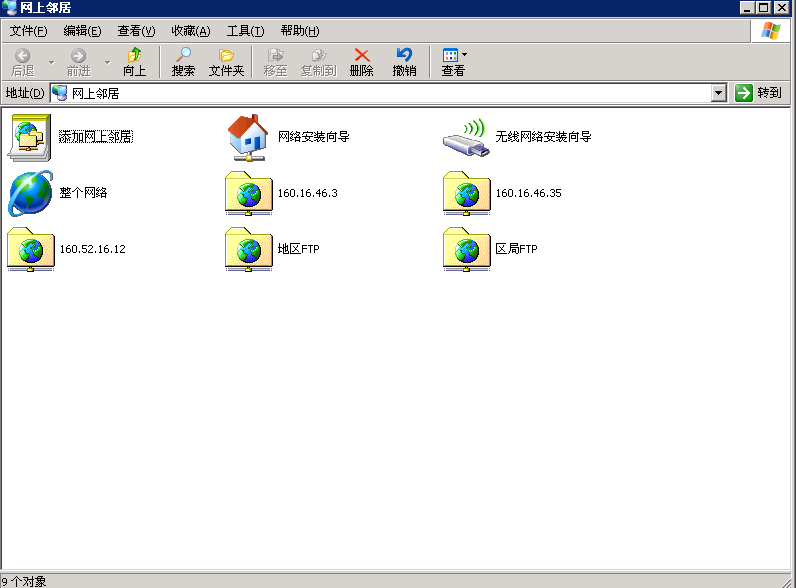Select the 整个网络 globe icon
This screenshot has height=588, width=796.
coord(30,193)
